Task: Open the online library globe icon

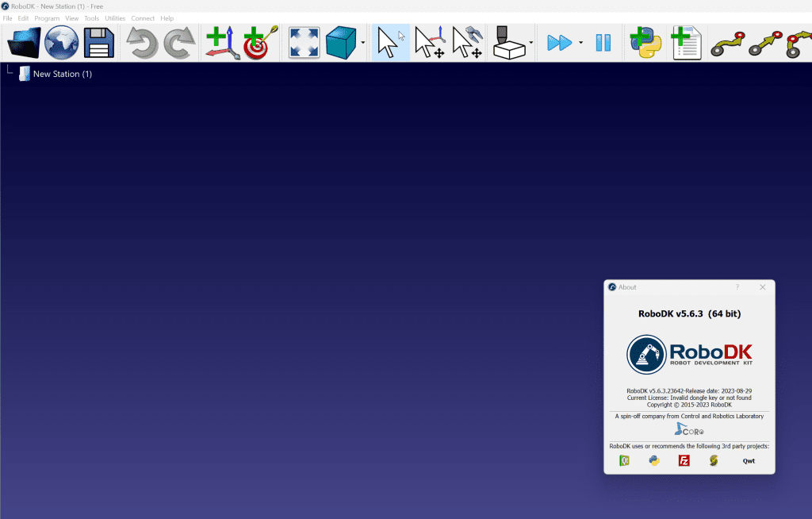Action: point(62,43)
